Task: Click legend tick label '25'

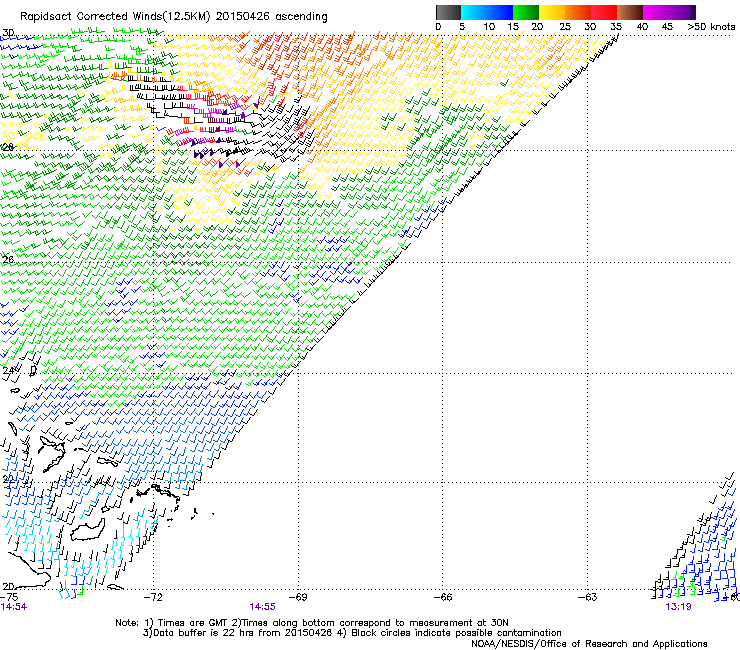Action: [565, 27]
